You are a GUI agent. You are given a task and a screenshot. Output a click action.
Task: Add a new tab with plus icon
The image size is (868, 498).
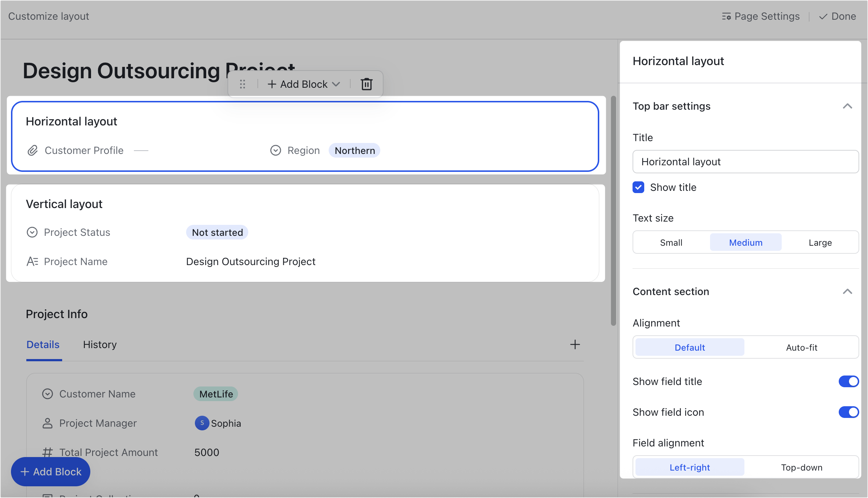(575, 344)
